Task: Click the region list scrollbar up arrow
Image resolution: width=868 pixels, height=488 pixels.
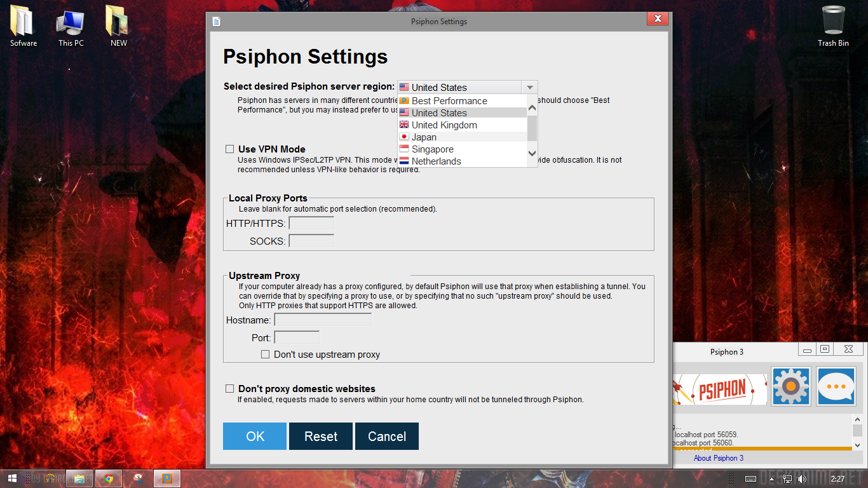Action: 532,108
